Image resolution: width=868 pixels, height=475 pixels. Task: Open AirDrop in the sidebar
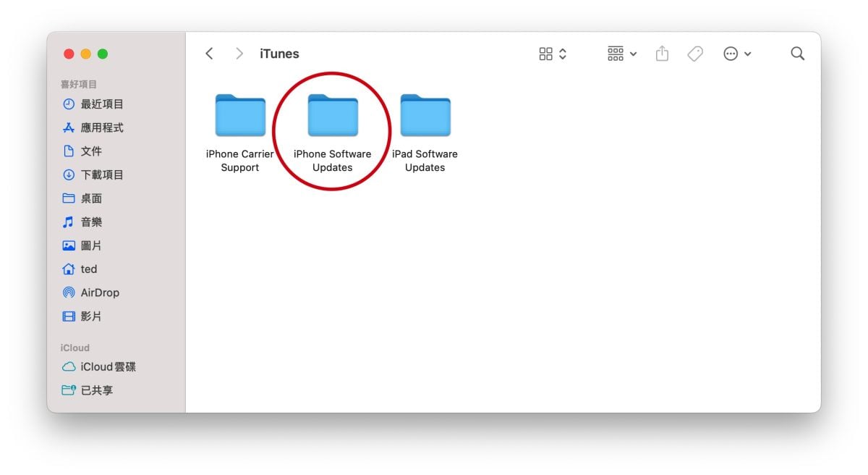tap(99, 293)
